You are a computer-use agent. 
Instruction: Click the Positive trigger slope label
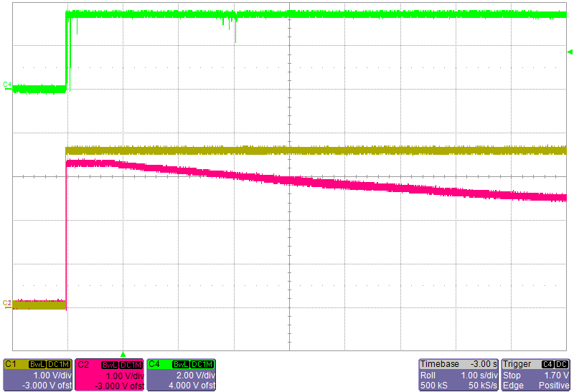click(x=554, y=386)
